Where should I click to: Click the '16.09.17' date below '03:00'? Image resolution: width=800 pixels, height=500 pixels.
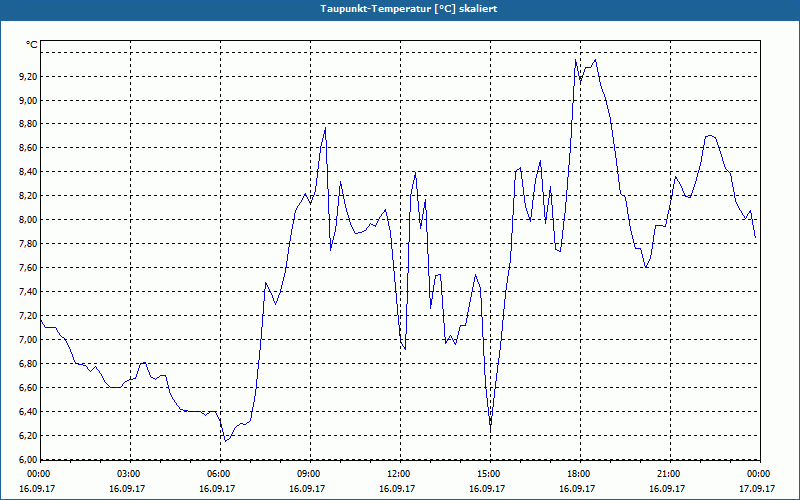(128, 488)
